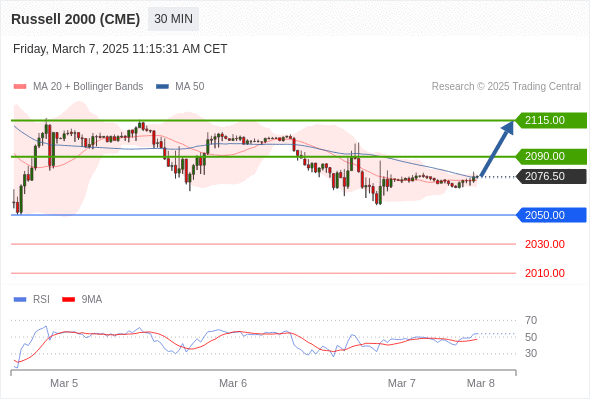Click the Mar 6 date axis label
590x400 pixels.
[x=233, y=383]
